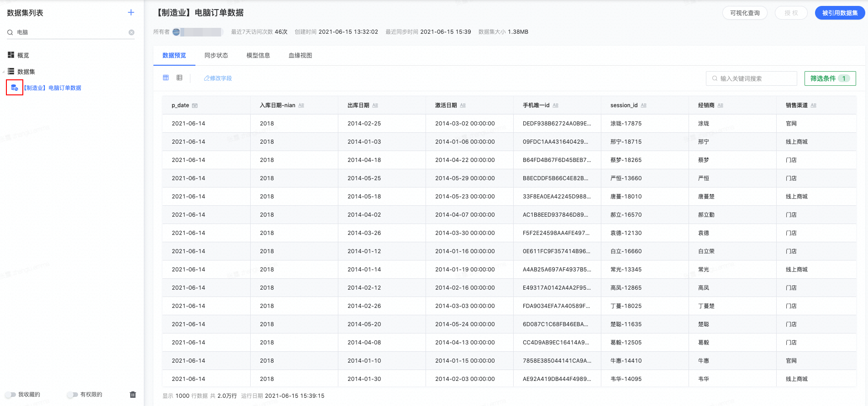This screenshot has height=406, width=868.
Task: Click the 销售渠道 column header text
Action: coord(797,105)
